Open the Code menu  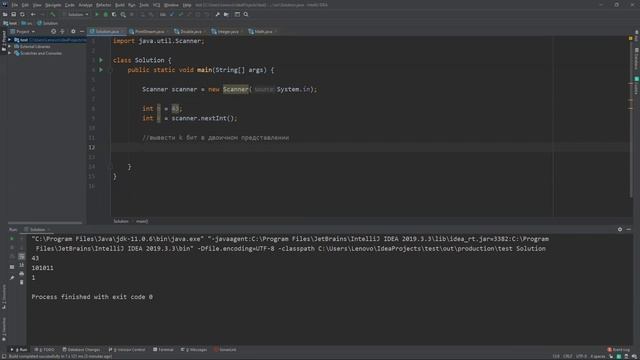pyautogui.click(x=70, y=5)
